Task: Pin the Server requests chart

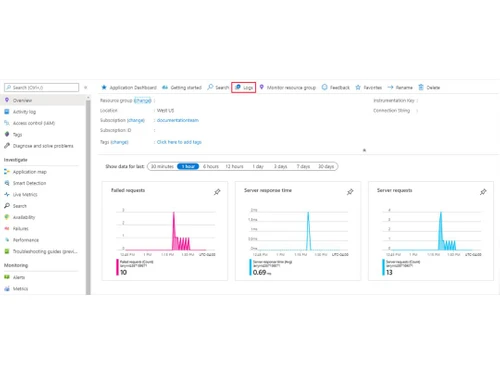Action: [x=483, y=192]
